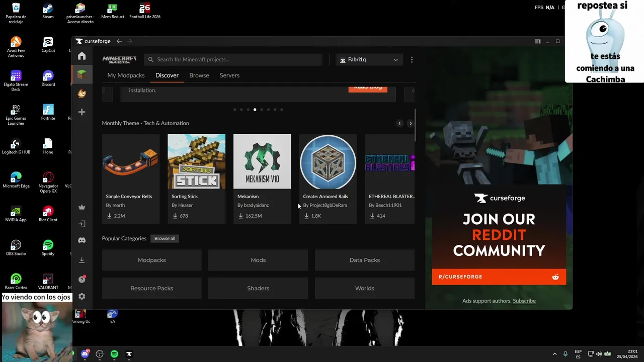Open the CurseForge settings gear icon
This screenshot has width=644, height=362.
[x=82, y=296]
